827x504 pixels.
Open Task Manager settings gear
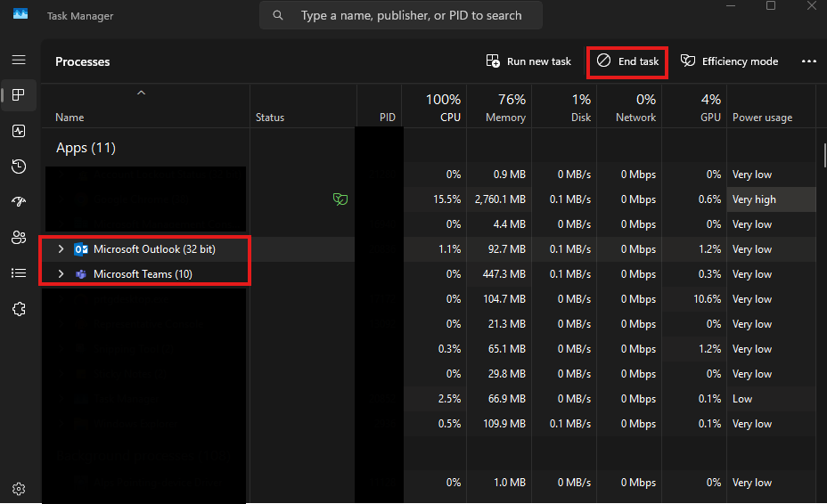[19, 489]
